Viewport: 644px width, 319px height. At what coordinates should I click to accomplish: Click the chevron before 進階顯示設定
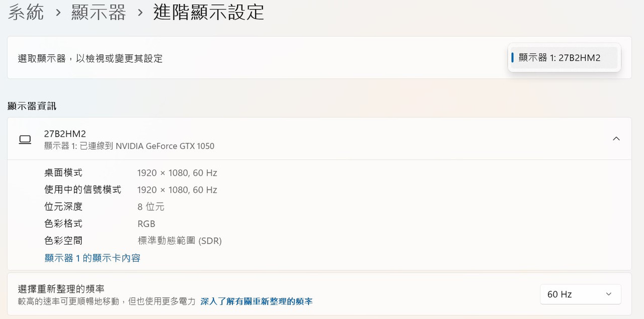[140, 13]
